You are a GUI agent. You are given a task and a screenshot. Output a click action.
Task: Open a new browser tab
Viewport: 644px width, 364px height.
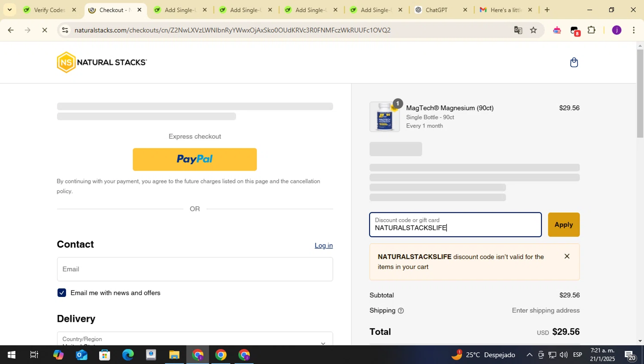click(x=547, y=10)
